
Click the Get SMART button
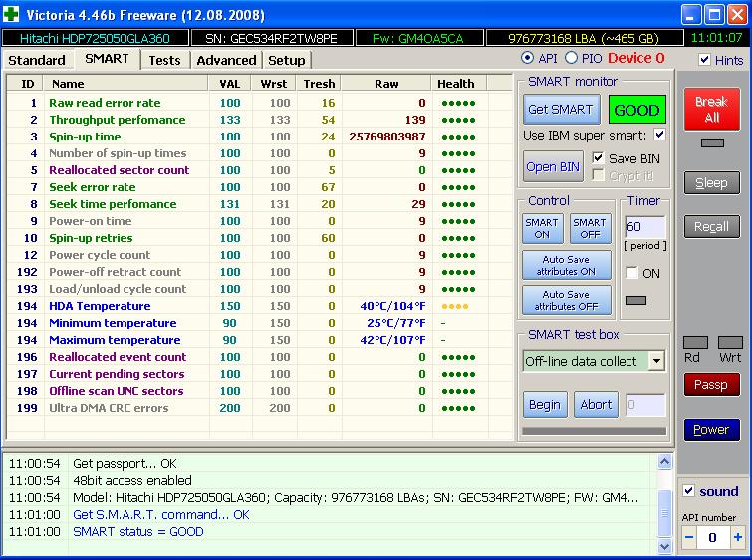click(x=560, y=110)
